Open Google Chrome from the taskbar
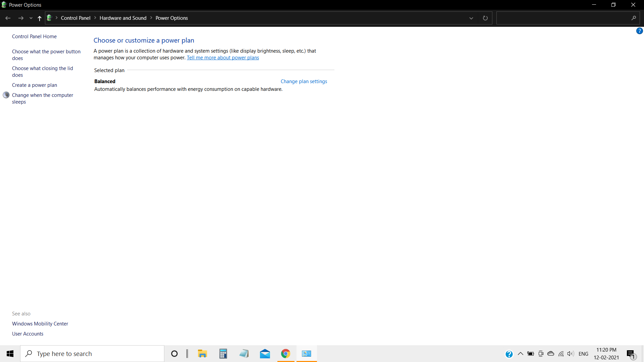 click(x=285, y=354)
